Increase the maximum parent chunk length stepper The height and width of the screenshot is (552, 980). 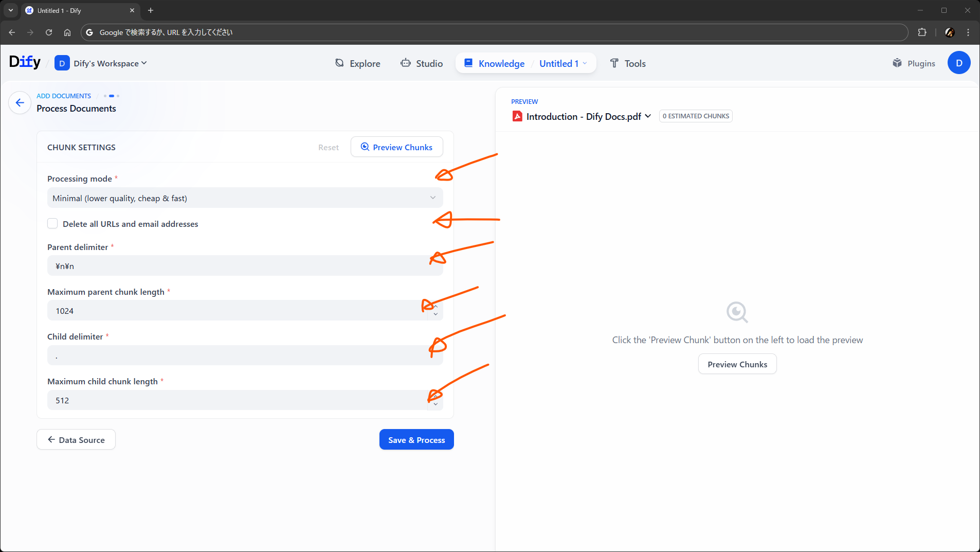435,307
